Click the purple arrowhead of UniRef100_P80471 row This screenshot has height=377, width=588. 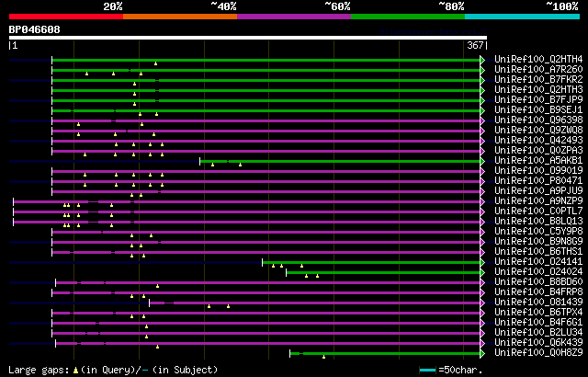pos(482,181)
